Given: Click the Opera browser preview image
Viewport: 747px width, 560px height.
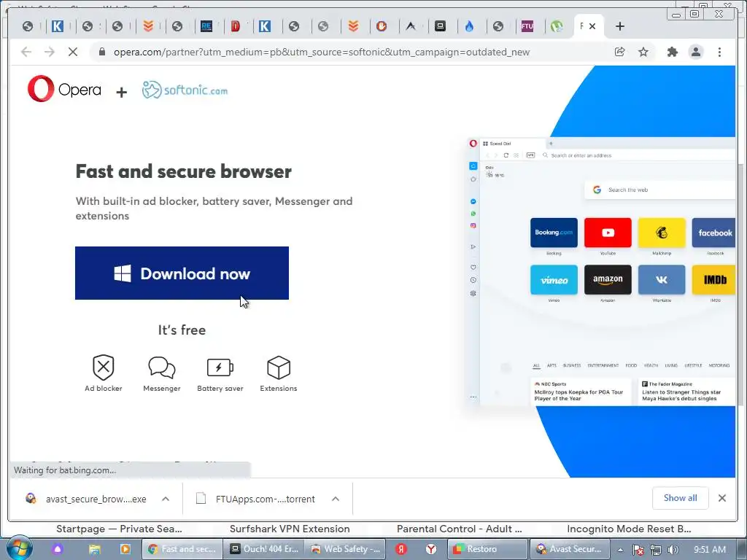Looking at the screenshot, I should tap(601, 271).
